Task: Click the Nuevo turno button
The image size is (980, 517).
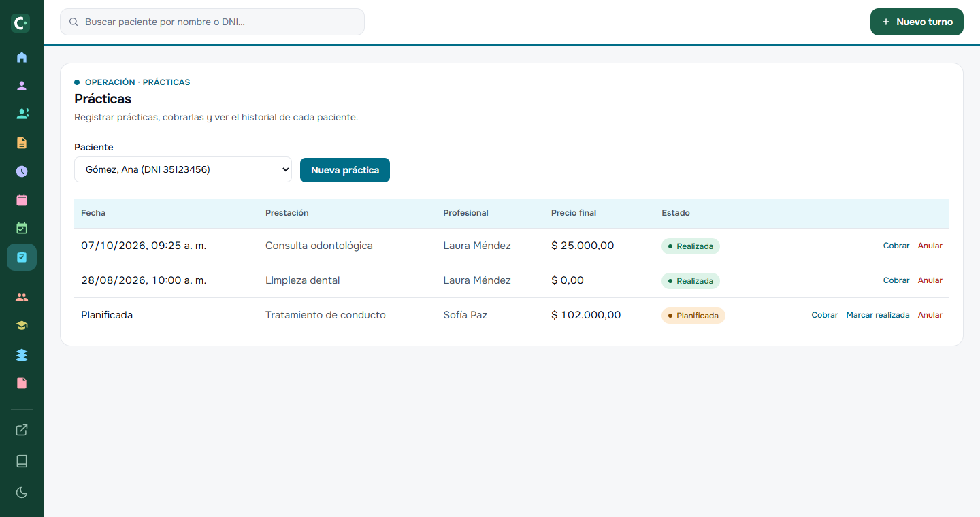Action: [x=917, y=22]
